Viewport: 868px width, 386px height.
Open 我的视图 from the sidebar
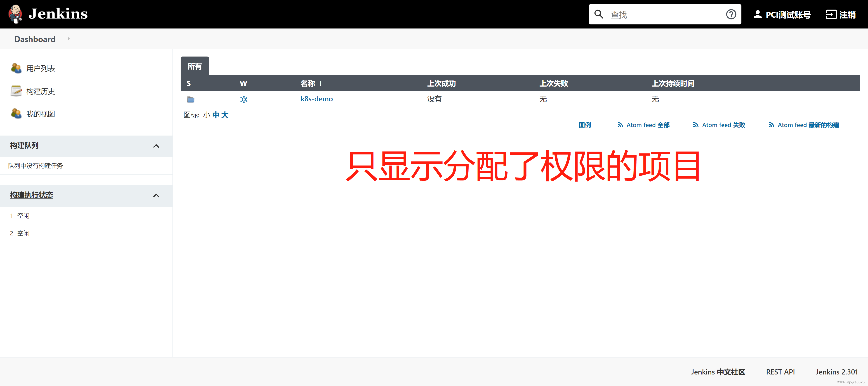coord(40,114)
